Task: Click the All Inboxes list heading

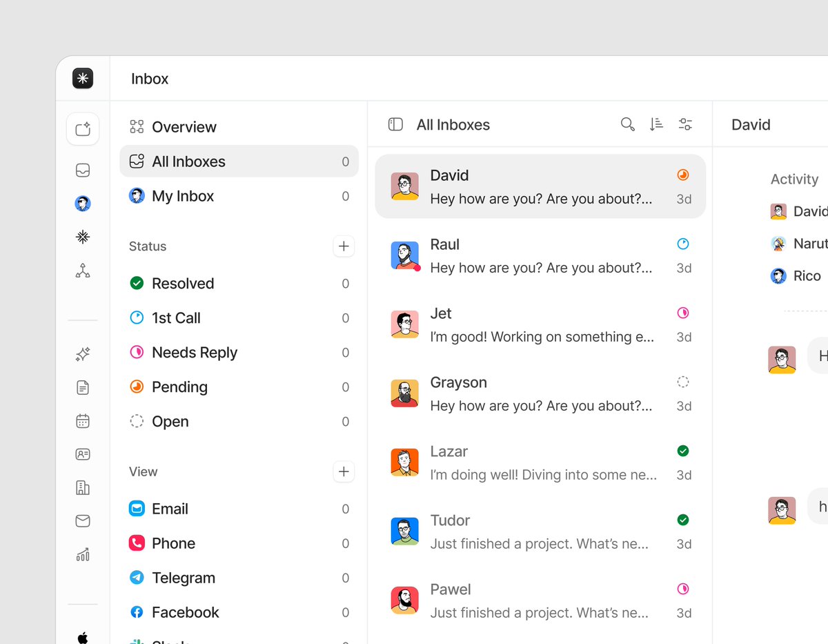Action: pos(453,125)
